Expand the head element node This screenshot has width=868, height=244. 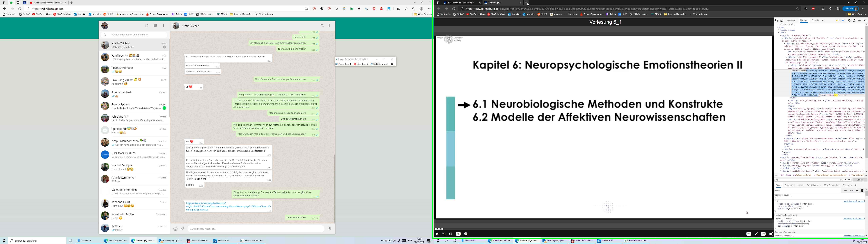[778, 30]
